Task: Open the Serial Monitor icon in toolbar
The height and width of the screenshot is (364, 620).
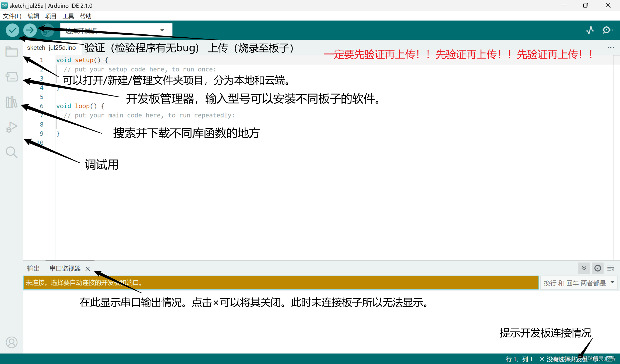Action: tap(607, 30)
